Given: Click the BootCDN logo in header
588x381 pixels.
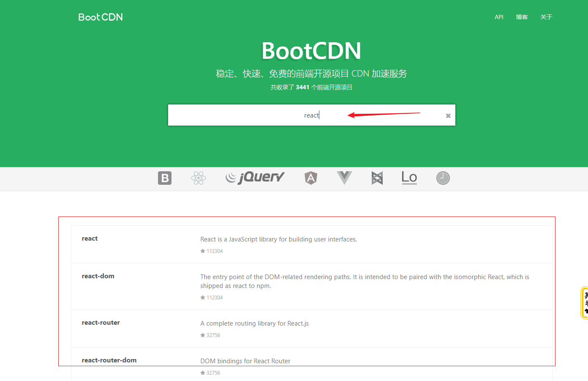Looking at the screenshot, I should tap(101, 17).
